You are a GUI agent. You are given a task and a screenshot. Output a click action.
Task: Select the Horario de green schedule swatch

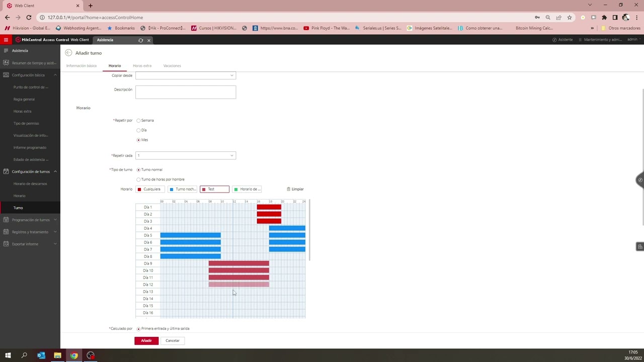point(247,189)
